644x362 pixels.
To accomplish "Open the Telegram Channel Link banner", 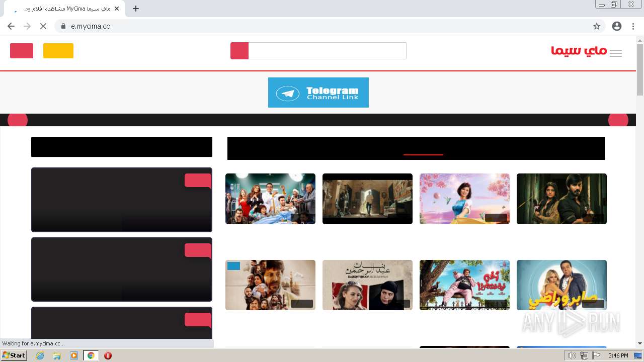I will 318,93.
